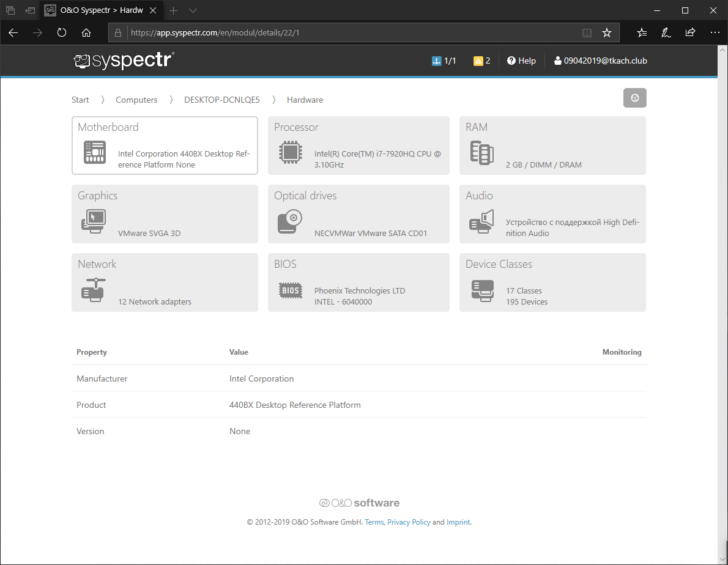728x565 pixels.
Task: Go back in the browser
Action: click(13, 32)
